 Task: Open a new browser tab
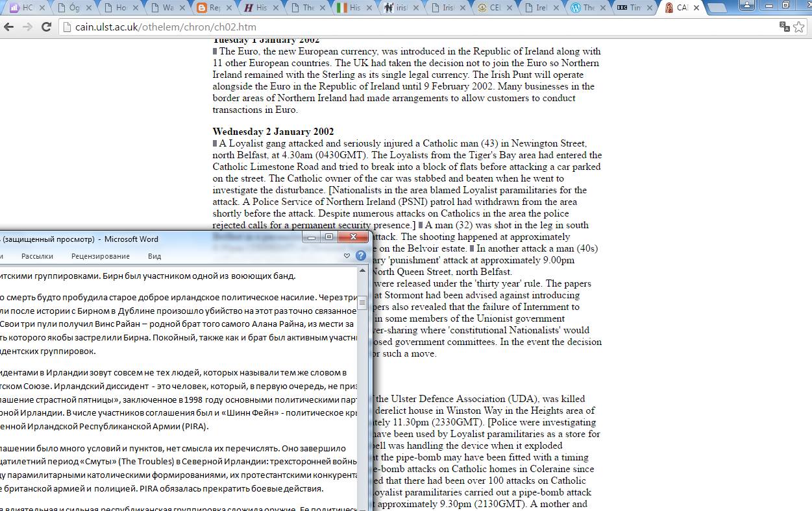point(717,8)
